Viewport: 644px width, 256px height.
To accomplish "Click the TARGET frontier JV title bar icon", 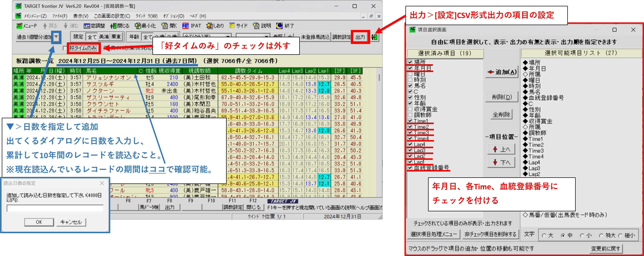I will [19, 6].
